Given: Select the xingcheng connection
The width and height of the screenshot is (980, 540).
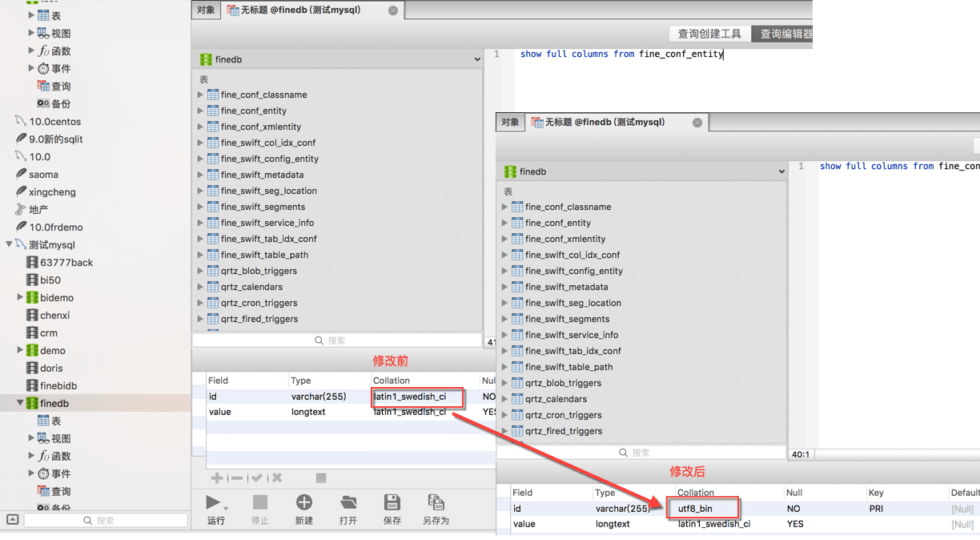Looking at the screenshot, I should click(52, 192).
